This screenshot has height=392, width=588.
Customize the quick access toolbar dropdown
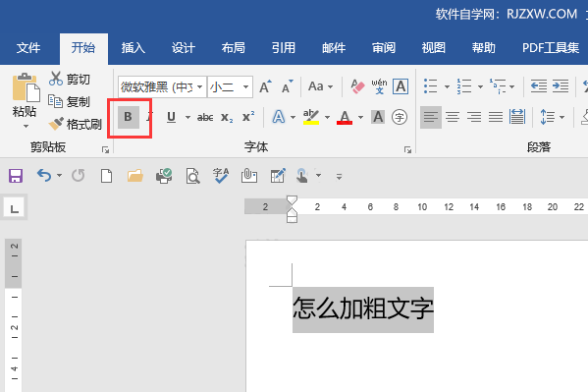click(339, 176)
